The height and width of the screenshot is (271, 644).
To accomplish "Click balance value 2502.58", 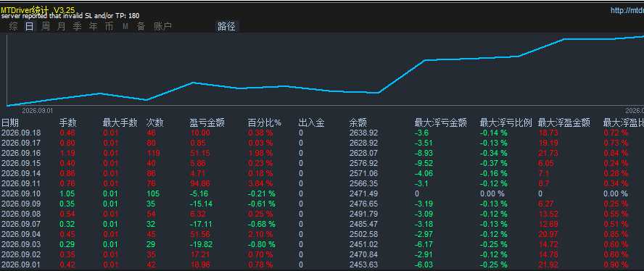I will coord(363,234).
